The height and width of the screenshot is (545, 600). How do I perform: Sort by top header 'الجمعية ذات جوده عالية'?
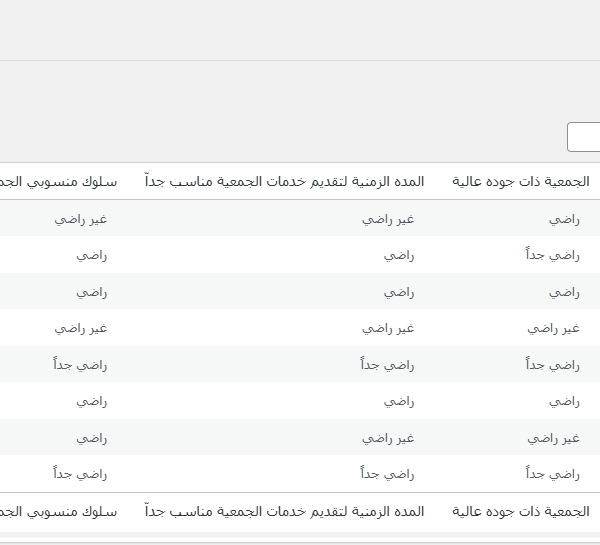521,181
